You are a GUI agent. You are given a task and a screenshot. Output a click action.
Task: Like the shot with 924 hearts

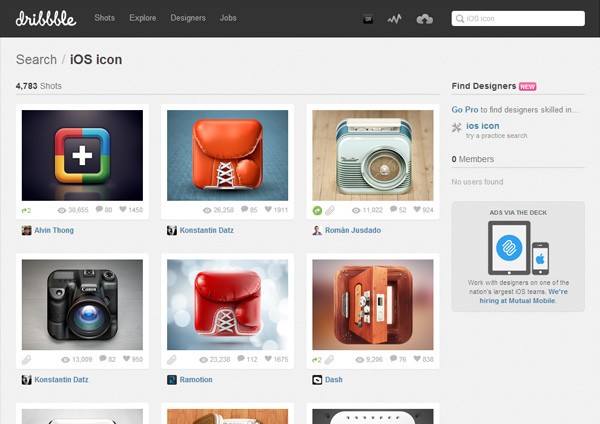pyautogui.click(x=417, y=209)
